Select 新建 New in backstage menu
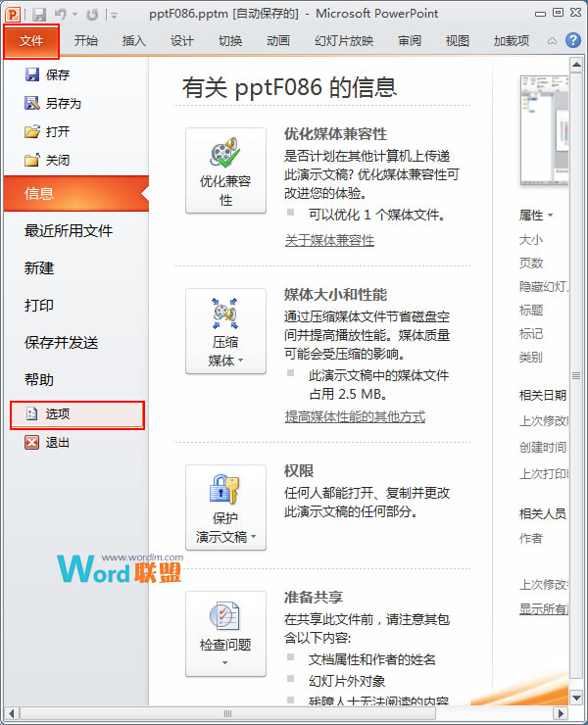The width and height of the screenshot is (588, 725). 39,267
